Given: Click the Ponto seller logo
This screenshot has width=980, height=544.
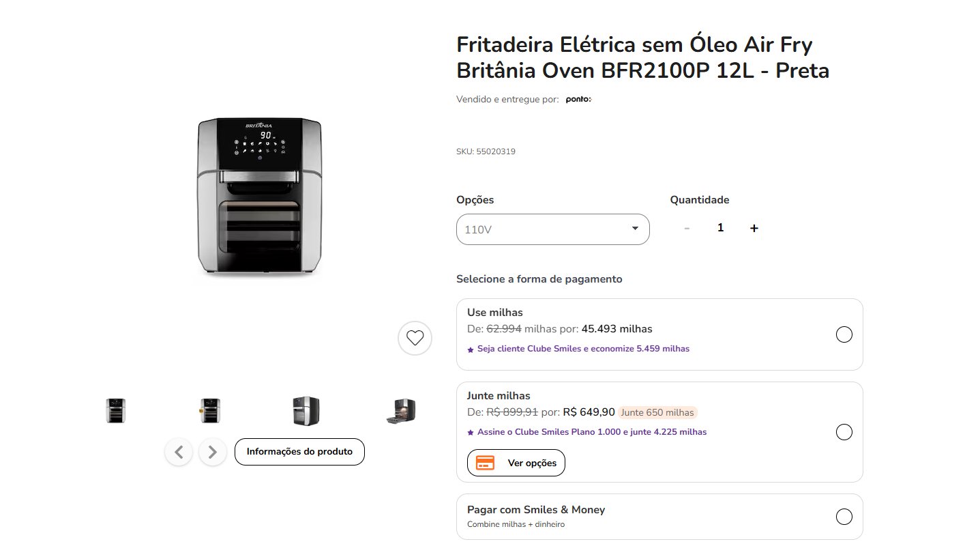Looking at the screenshot, I should 578,100.
